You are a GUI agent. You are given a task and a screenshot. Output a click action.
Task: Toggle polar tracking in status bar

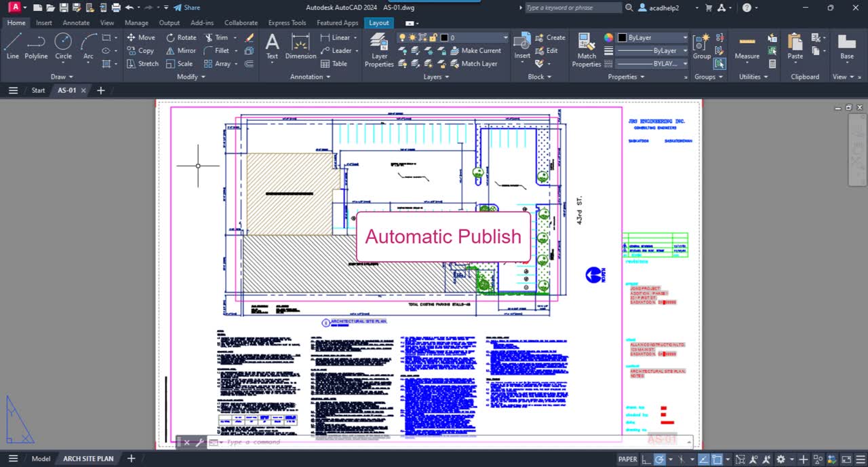coord(659,460)
